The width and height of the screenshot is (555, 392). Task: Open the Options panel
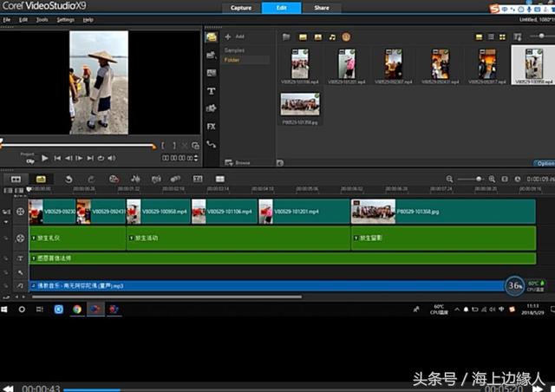tap(545, 163)
